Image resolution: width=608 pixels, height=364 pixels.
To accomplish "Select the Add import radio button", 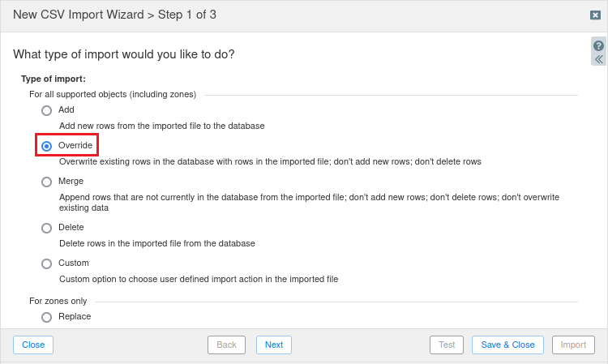I will [47, 110].
